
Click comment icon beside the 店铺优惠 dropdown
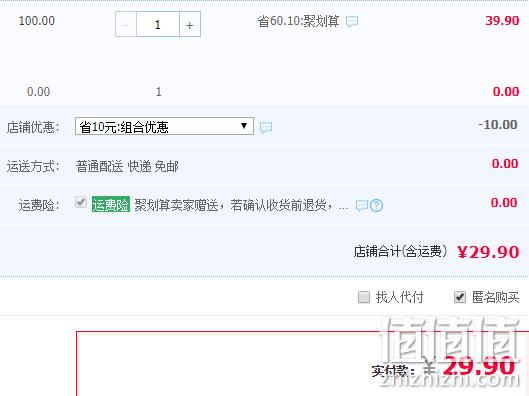click(266, 128)
